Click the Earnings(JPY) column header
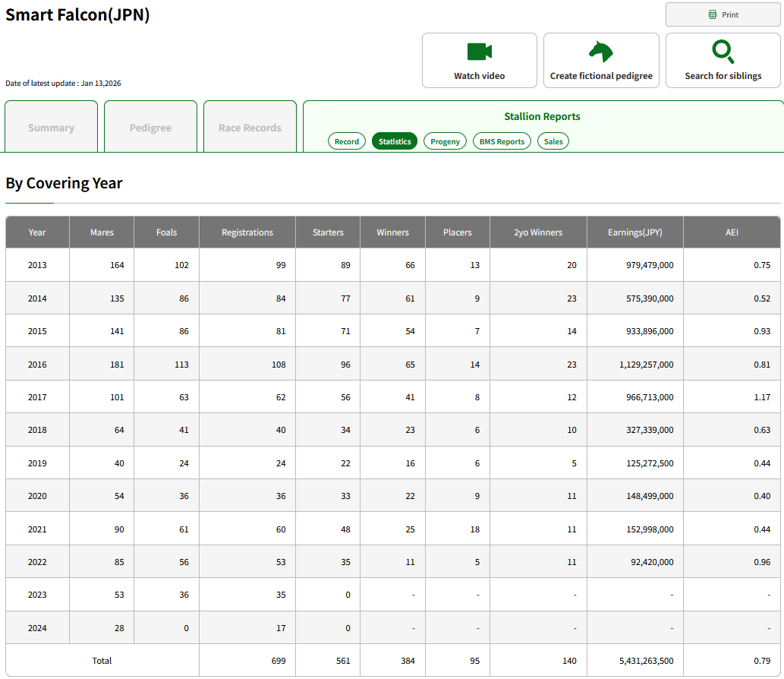This screenshot has width=784, height=679. coord(635,232)
